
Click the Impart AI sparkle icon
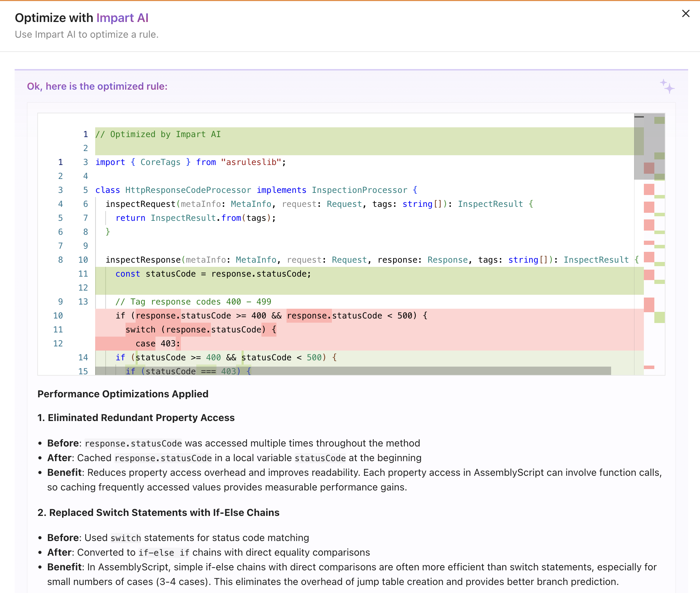[667, 86]
